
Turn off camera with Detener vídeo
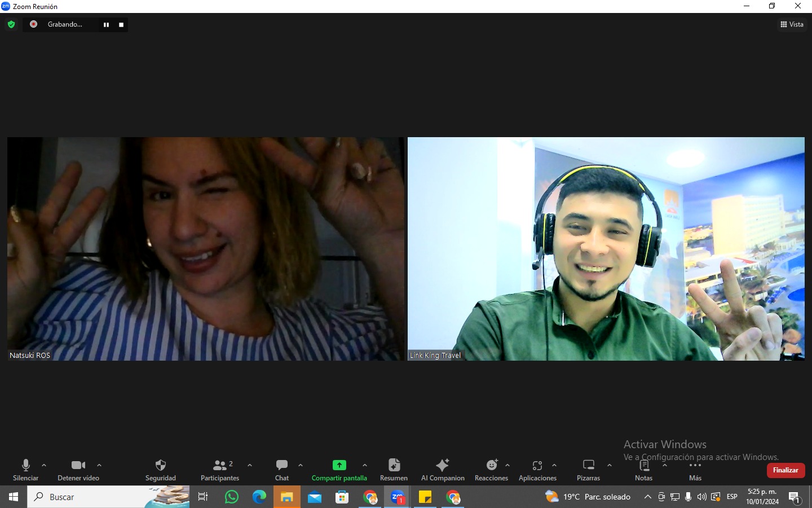(x=78, y=466)
